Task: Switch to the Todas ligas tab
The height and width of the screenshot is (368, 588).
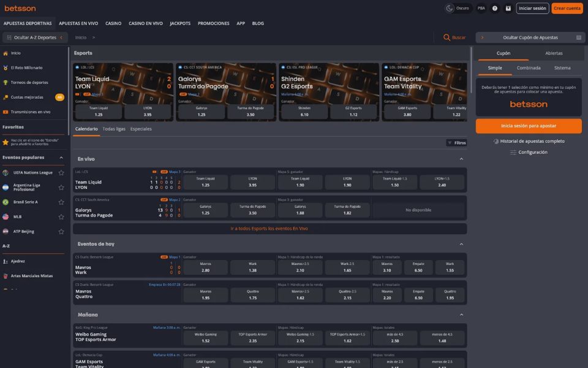Action: tap(114, 129)
